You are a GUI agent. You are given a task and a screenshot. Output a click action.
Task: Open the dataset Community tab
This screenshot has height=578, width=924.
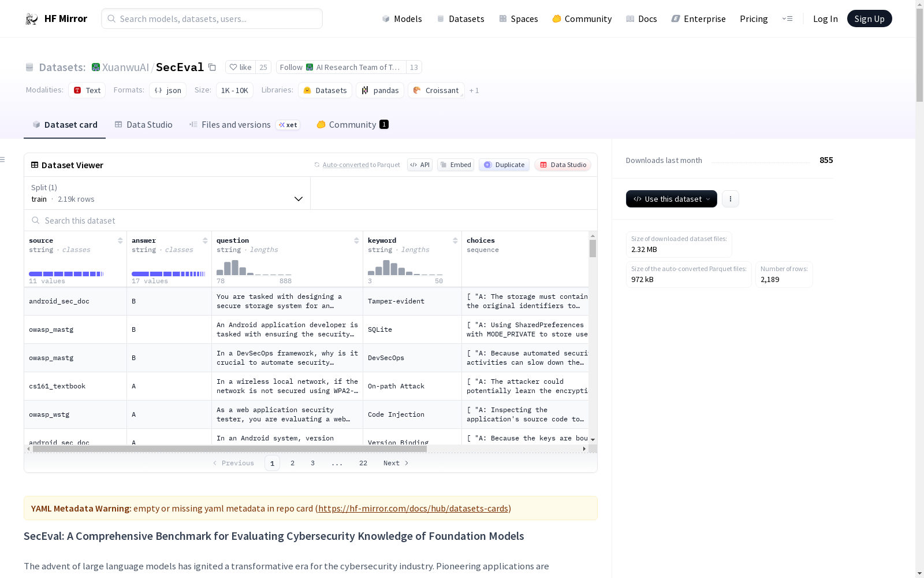[x=352, y=125]
